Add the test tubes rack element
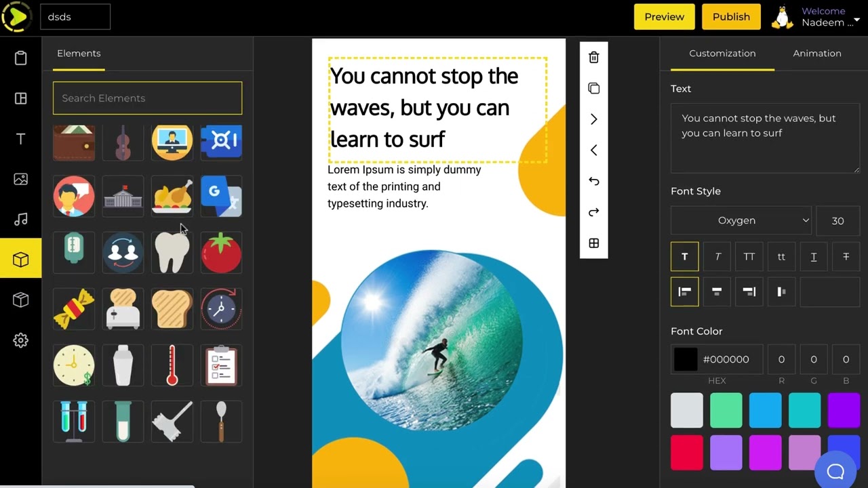Image resolution: width=868 pixels, height=488 pixels. pyautogui.click(x=74, y=421)
